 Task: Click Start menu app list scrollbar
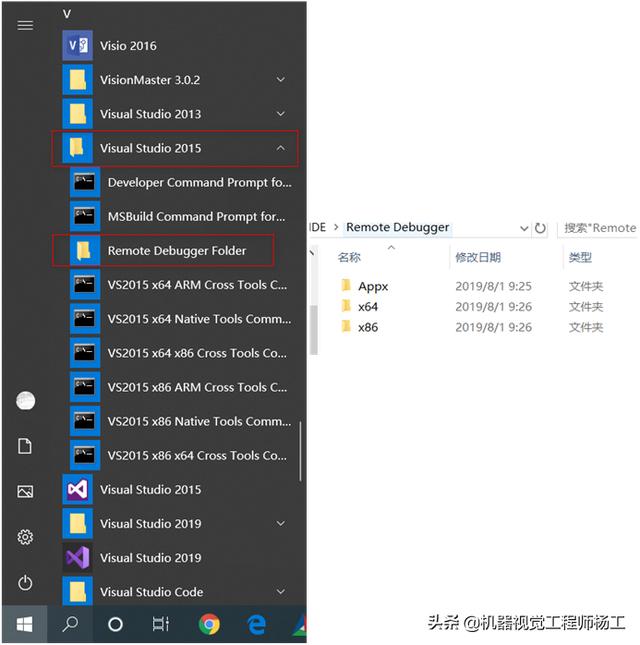[301, 451]
